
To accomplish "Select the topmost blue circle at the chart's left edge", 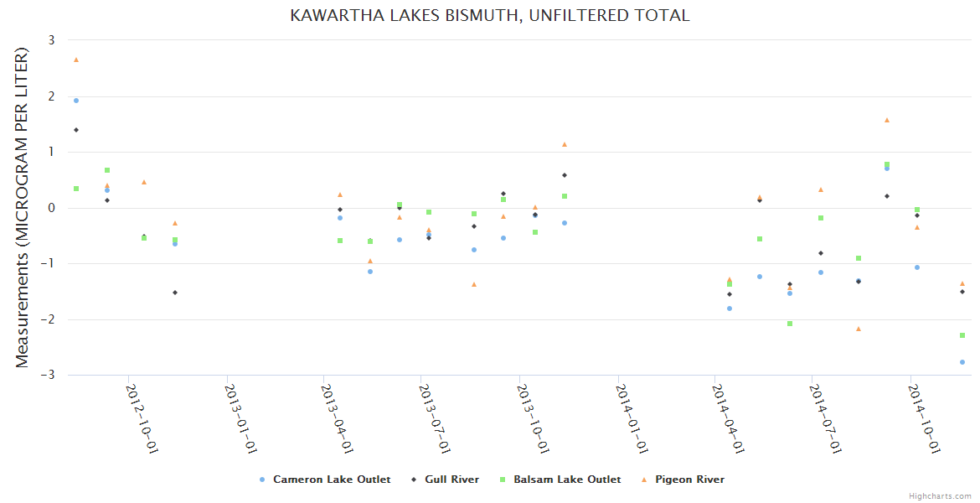I will pos(76,101).
